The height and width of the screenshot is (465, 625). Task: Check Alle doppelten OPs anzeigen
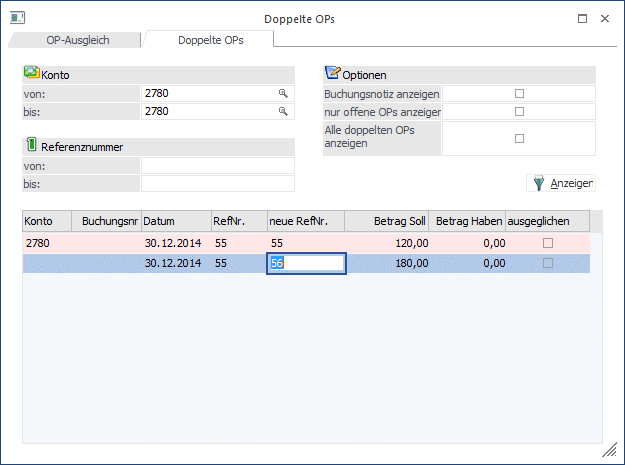pyautogui.click(x=519, y=139)
